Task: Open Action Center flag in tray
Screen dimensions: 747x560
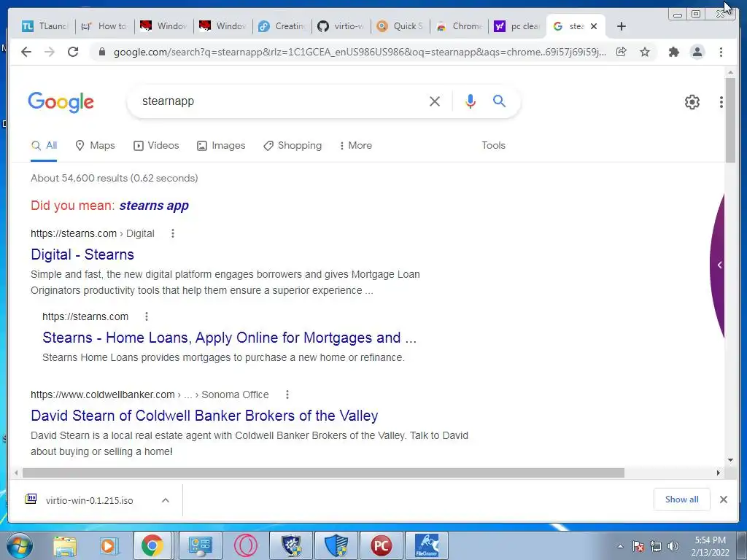Action: coord(638,546)
